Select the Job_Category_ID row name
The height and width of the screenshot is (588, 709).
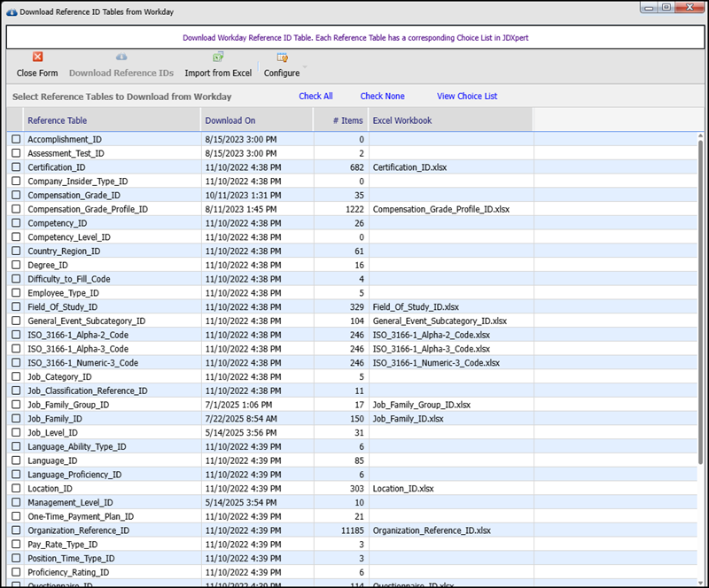tap(59, 377)
